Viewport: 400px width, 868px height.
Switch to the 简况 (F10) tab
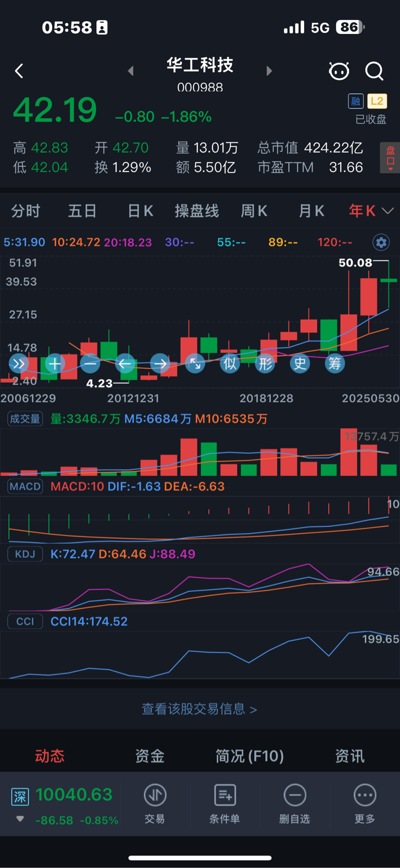coord(249,756)
